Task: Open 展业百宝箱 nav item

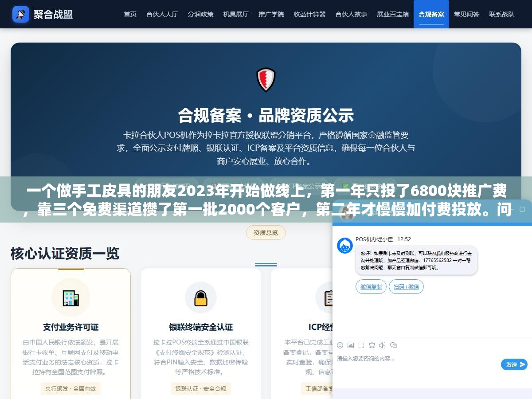Action: pos(393,14)
